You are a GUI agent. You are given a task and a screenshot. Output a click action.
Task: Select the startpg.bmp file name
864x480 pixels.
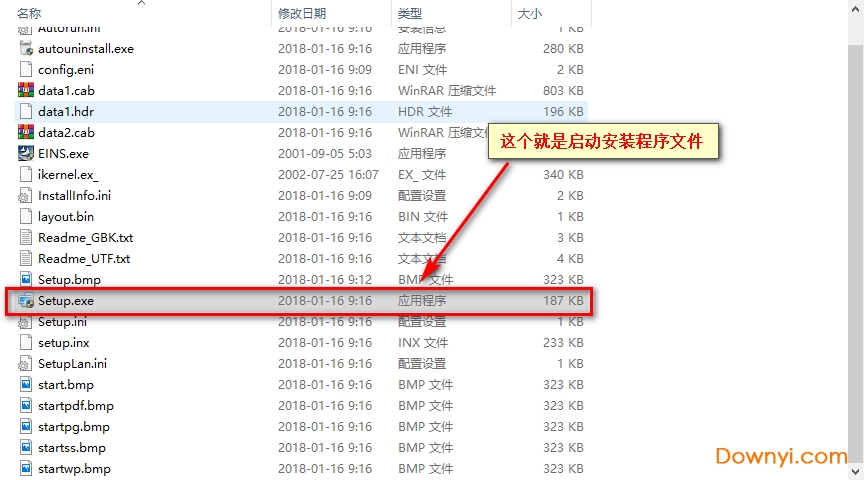74,427
